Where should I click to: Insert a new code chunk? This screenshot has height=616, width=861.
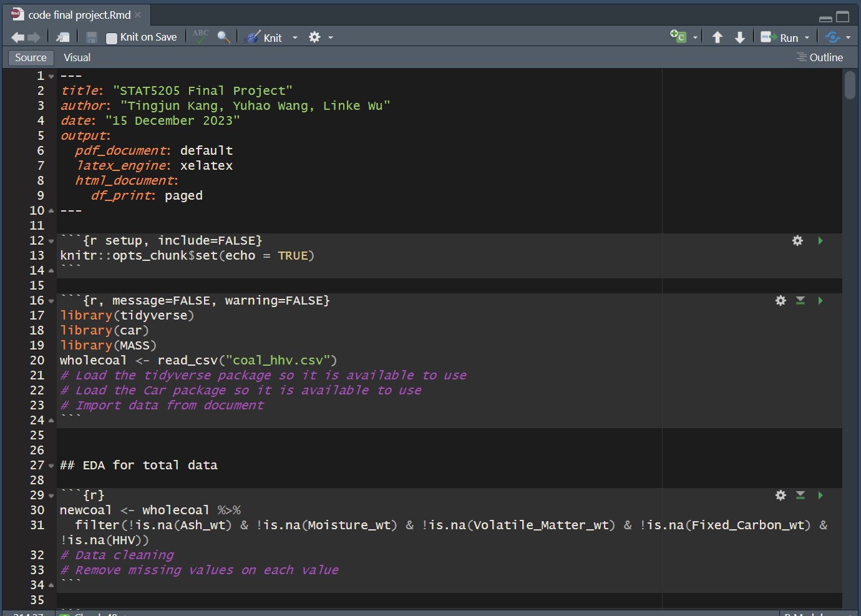678,37
